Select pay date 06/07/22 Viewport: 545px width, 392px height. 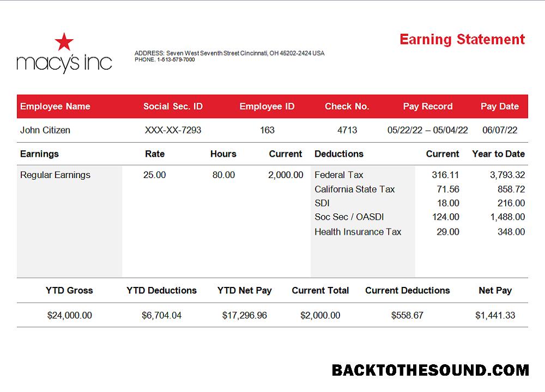499,130
